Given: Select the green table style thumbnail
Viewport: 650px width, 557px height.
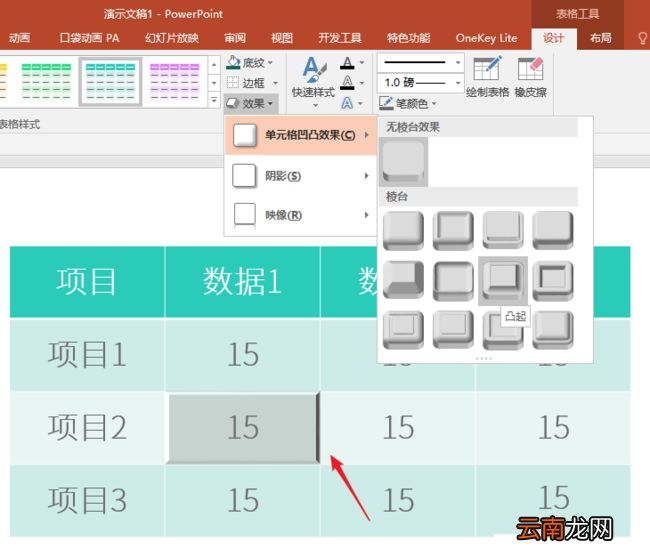Looking at the screenshot, I should point(46,82).
